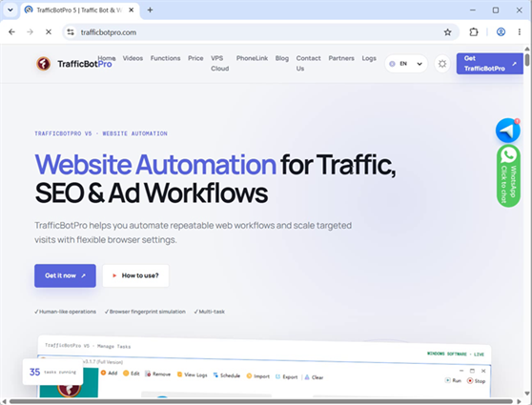Open the Price menu item
This screenshot has width=532, height=405.
click(x=195, y=58)
